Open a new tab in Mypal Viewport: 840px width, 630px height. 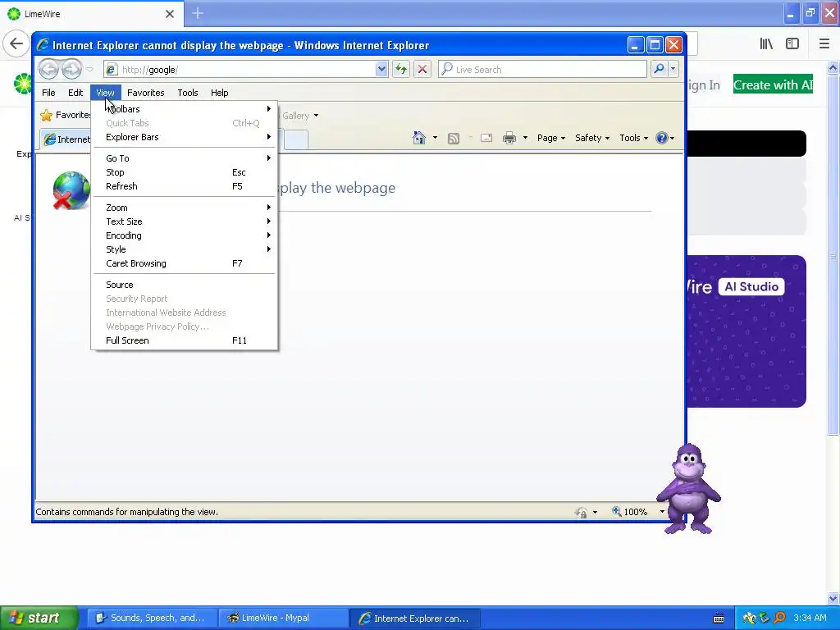(x=198, y=13)
